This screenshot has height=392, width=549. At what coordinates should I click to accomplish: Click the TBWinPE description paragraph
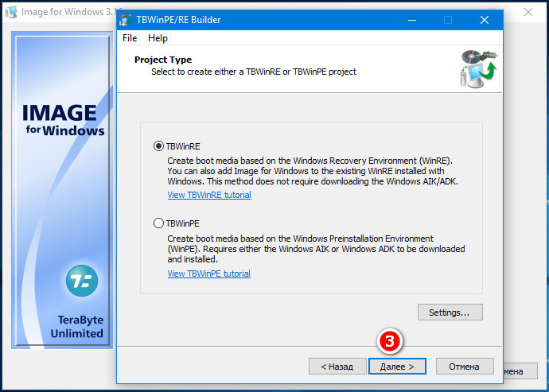pyautogui.click(x=316, y=249)
